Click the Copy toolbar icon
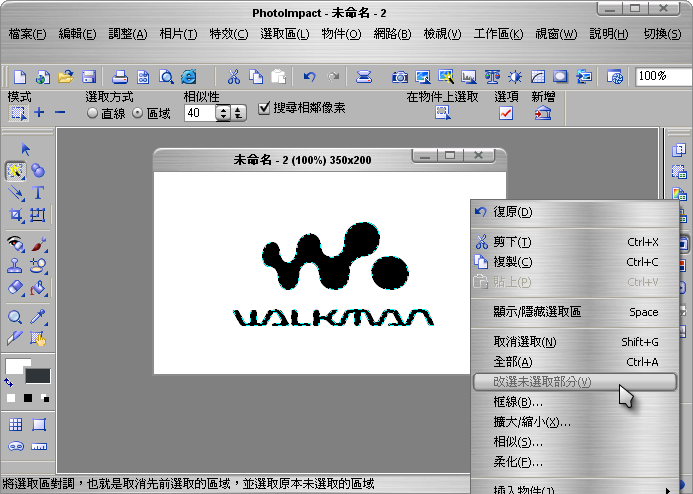This screenshot has width=693, height=494. click(x=256, y=77)
